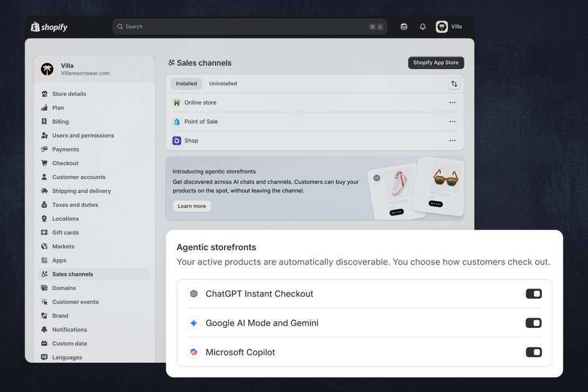Image resolution: width=588 pixels, height=392 pixels.
Task: Click the Shopify logo in header
Action: [49, 27]
